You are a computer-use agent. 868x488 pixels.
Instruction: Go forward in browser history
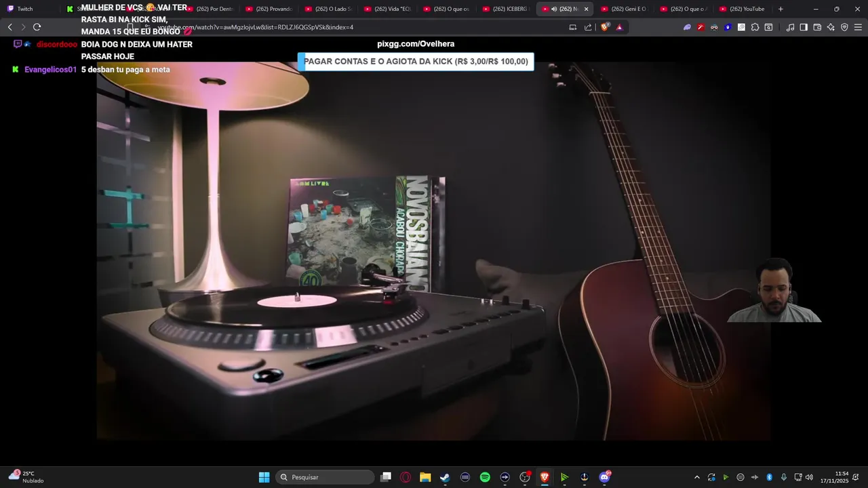pyautogui.click(x=23, y=27)
